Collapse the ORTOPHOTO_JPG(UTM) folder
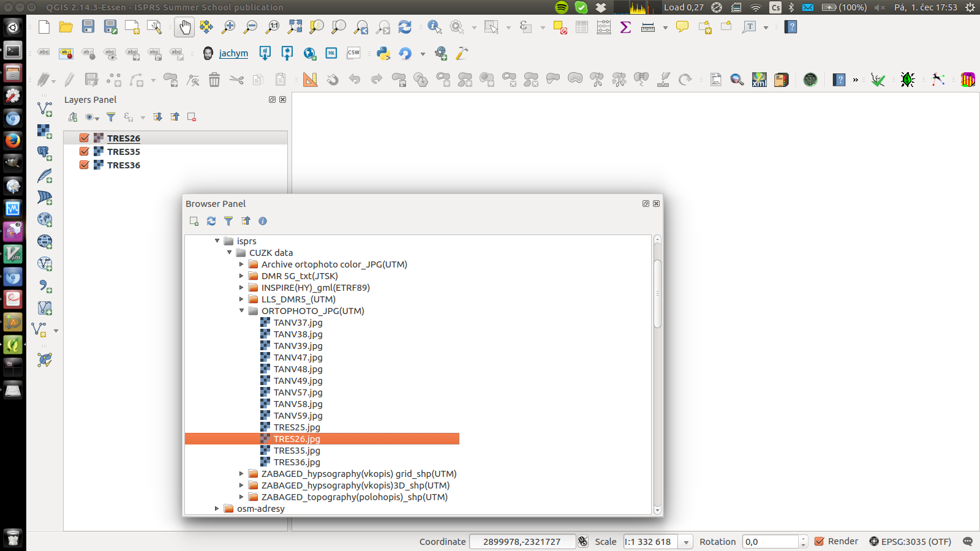The image size is (980, 551). 241,311
